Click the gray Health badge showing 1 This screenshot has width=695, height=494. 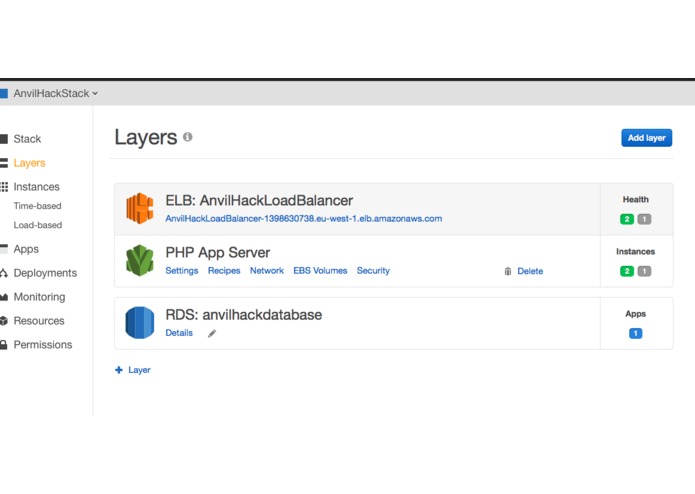pos(644,219)
